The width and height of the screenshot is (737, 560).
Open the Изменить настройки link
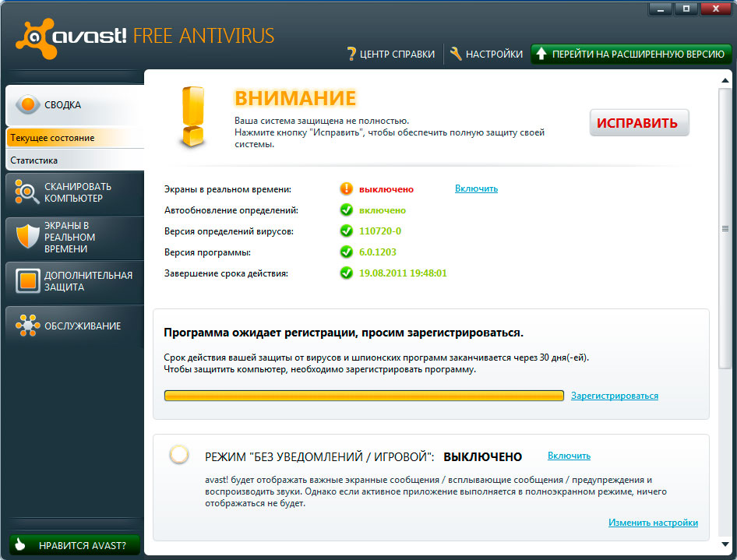tap(653, 523)
